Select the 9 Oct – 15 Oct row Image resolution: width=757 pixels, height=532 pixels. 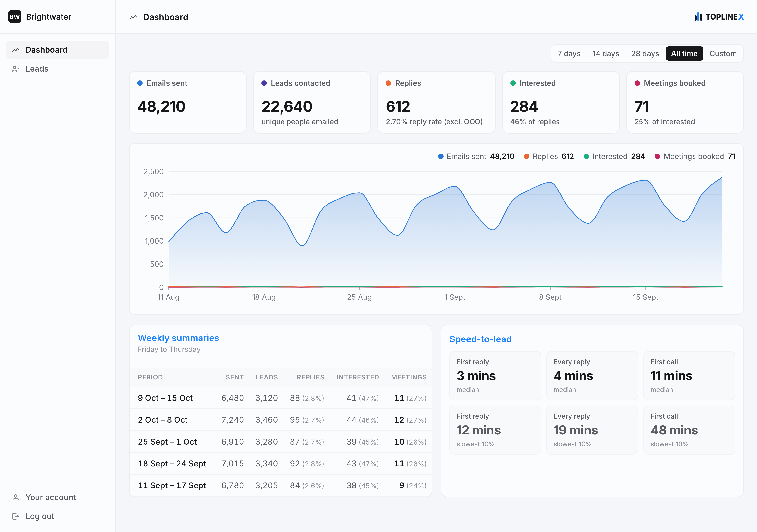281,398
